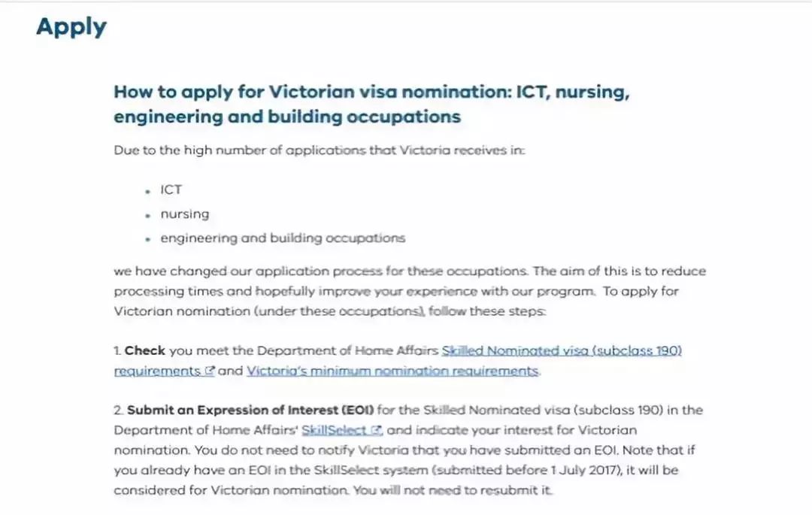Screen dimensions: 812x515
Task: Click the "Apply" page heading
Action: click(71, 27)
